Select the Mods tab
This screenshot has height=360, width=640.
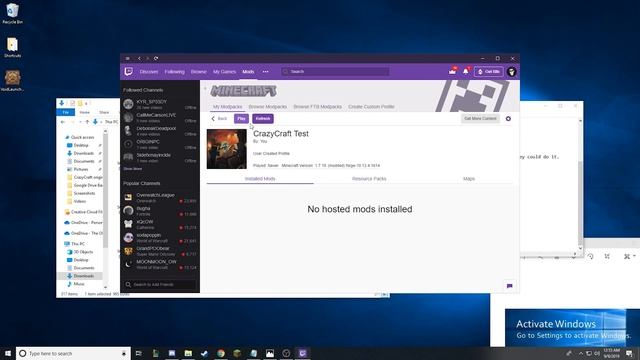[x=248, y=72]
